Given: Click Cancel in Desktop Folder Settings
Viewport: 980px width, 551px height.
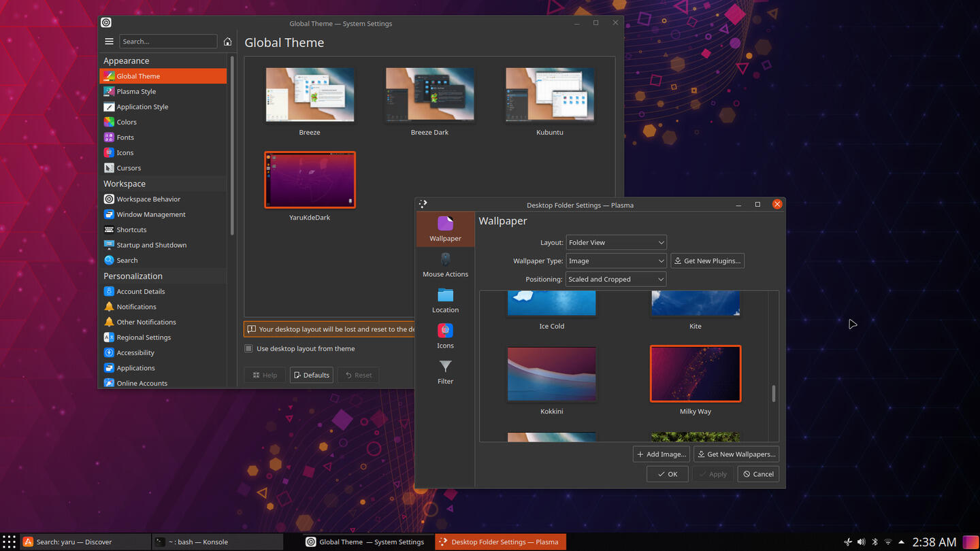Looking at the screenshot, I should (x=758, y=474).
